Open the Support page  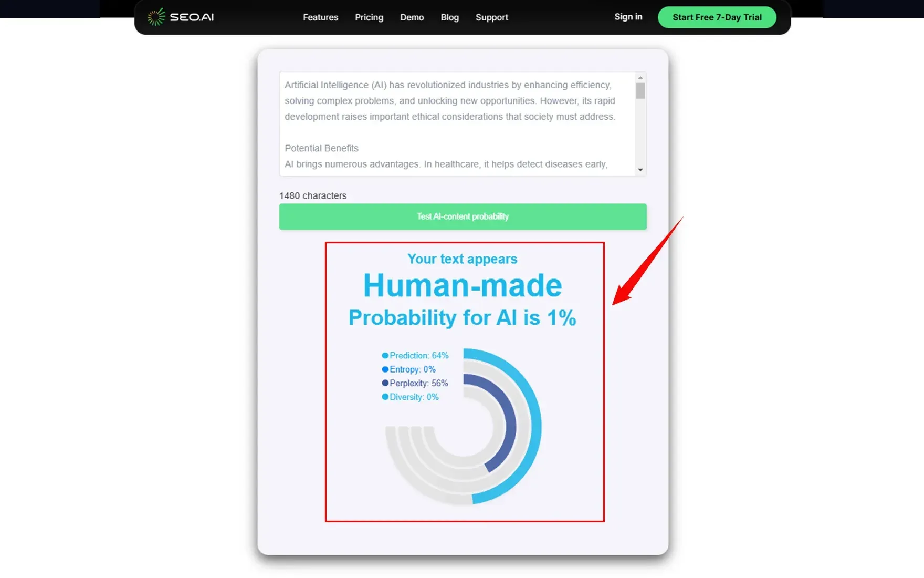pyautogui.click(x=491, y=17)
